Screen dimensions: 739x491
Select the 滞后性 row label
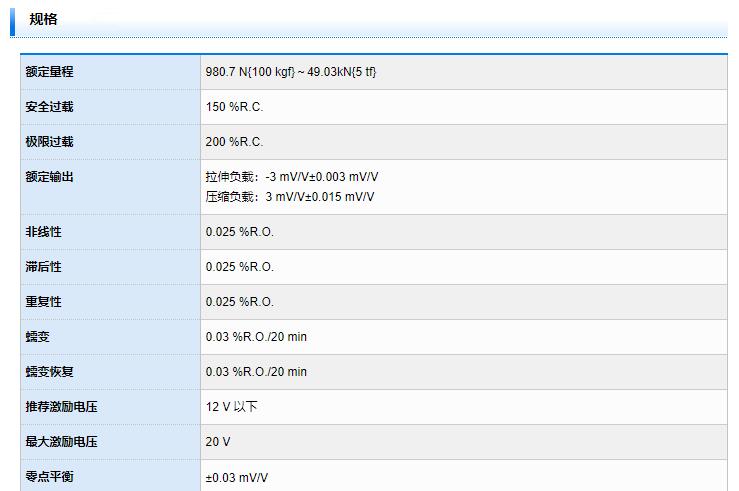click(44, 267)
